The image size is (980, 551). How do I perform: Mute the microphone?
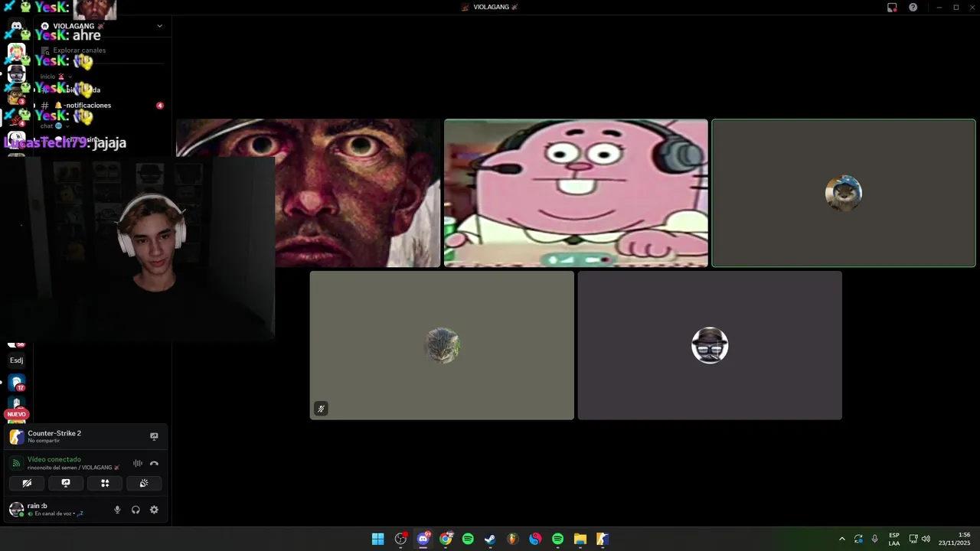117,510
